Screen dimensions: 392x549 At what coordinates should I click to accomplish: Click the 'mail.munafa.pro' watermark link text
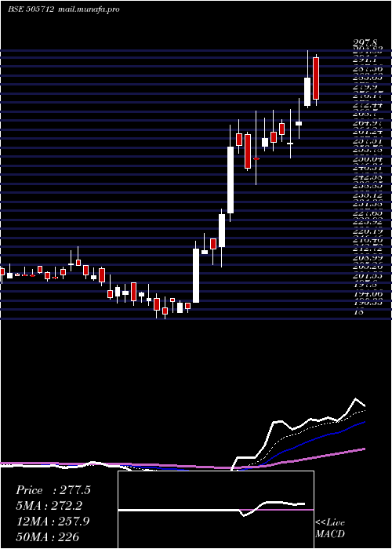click(88, 9)
